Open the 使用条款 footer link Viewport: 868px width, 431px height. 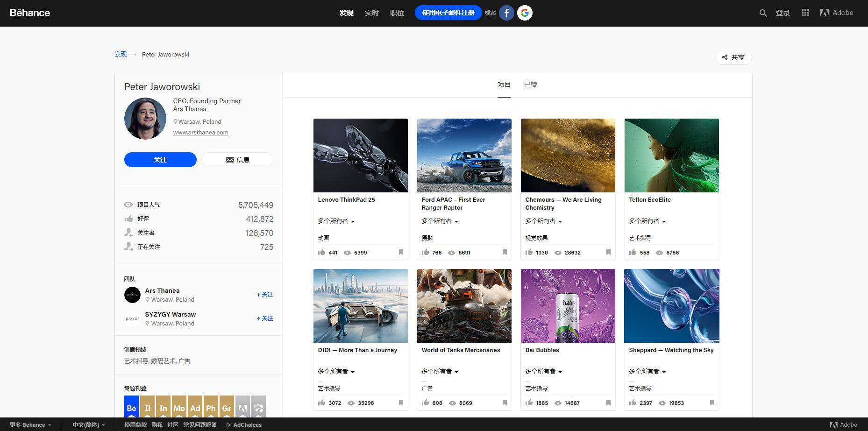click(x=135, y=425)
